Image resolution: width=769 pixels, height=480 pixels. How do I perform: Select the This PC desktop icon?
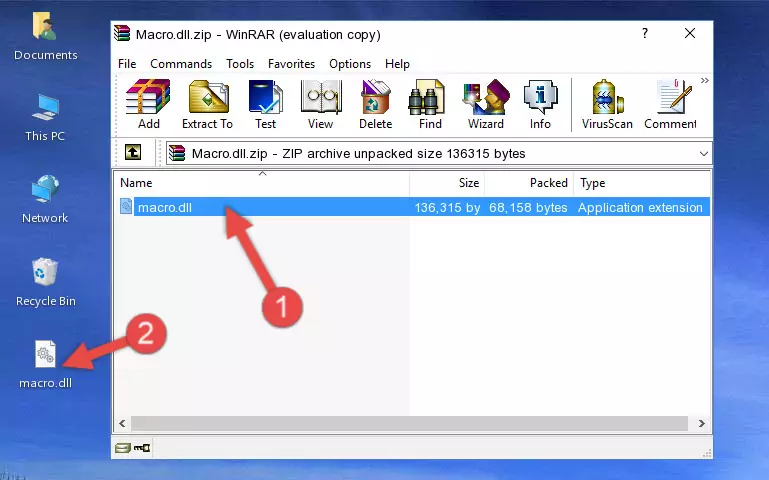tap(45, 118)
